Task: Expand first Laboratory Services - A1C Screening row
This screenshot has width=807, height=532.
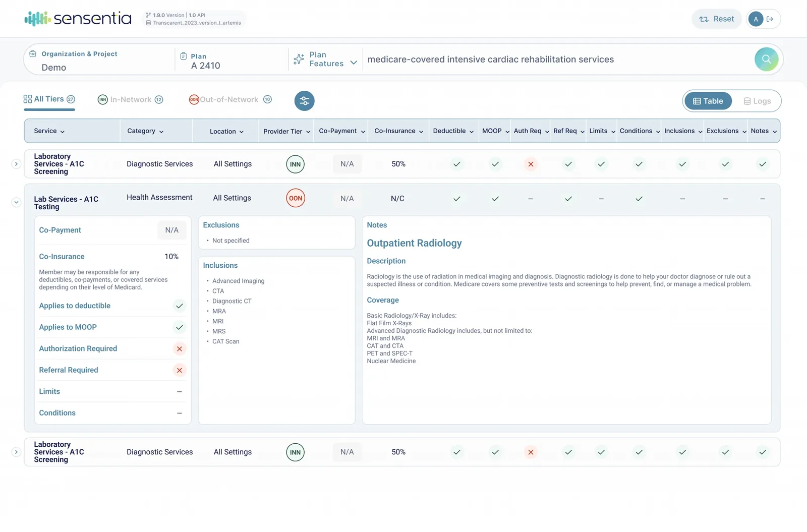Action: click(x=16, y=164)
